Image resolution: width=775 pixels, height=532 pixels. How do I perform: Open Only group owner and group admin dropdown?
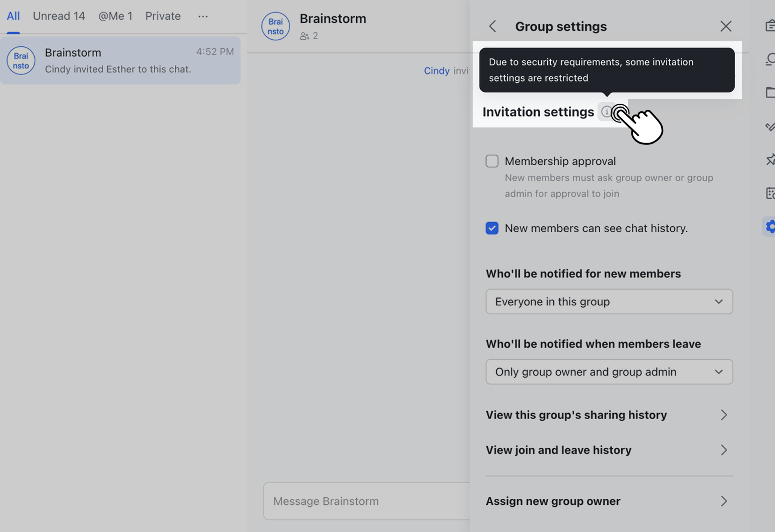(609, 372)
